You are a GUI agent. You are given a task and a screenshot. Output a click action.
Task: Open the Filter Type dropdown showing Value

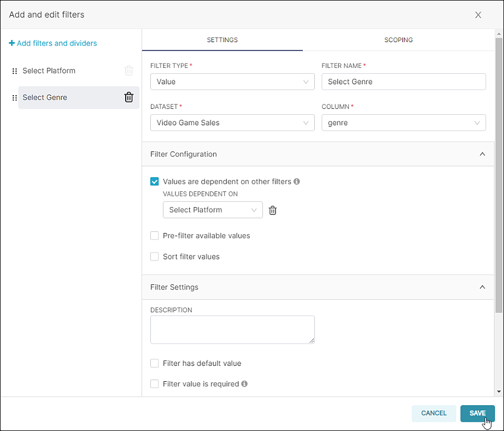[232, 81]
